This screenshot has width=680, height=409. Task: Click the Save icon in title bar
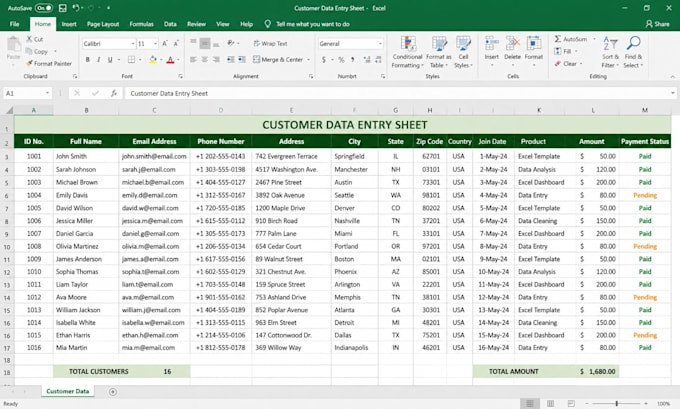coord(63,8)
